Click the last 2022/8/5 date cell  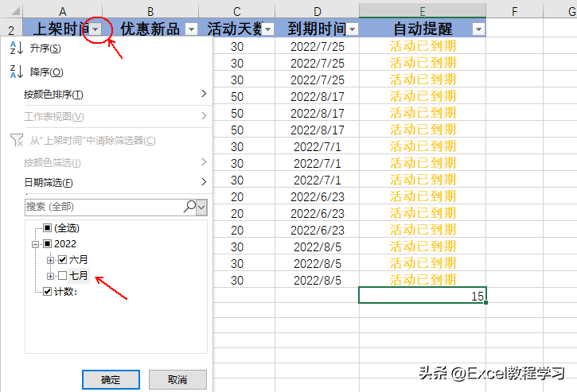point(318,280)
